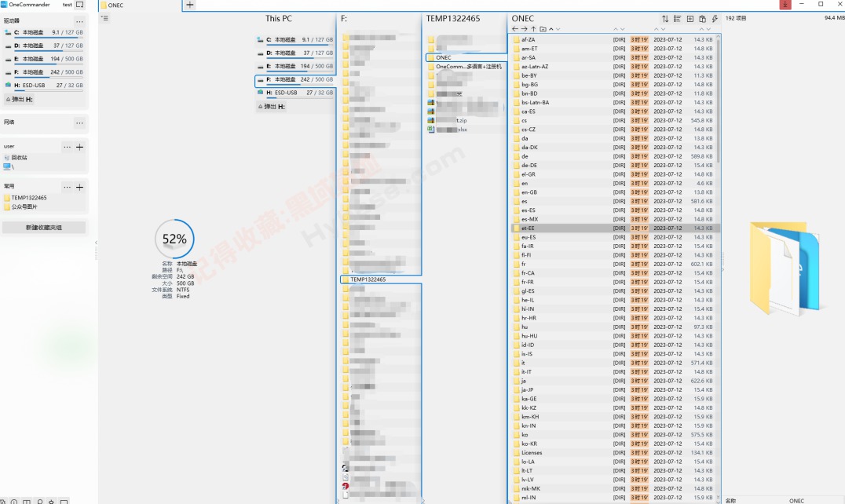The width and height of the screenshot is (845, 504).
Task: Open the favorites 常用 section three-dot menu
Action: 67,188
